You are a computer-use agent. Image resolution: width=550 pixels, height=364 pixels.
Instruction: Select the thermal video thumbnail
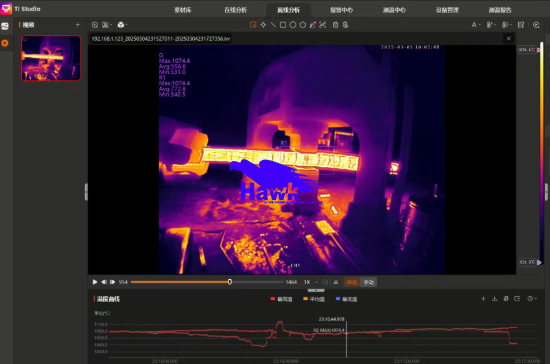coord(51,58)
